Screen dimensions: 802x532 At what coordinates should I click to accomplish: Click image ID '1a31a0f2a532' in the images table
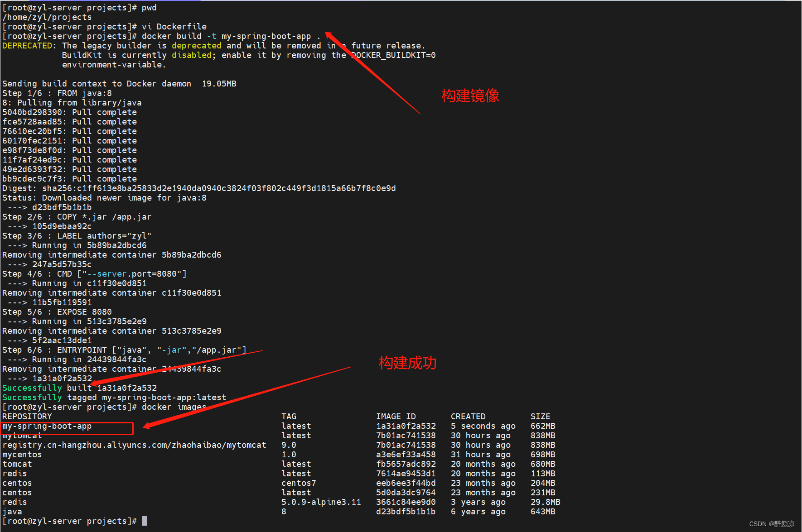click(x=406, y=426)
